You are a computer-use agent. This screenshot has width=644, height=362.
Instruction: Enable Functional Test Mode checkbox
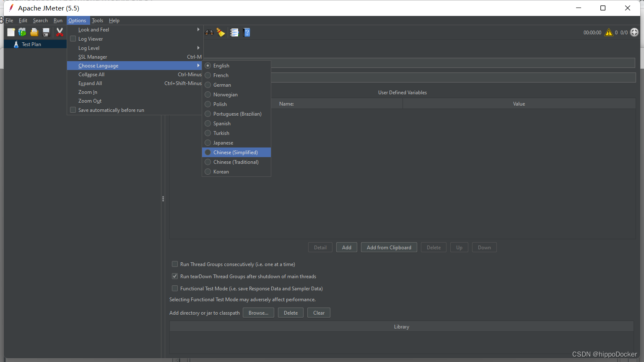point(175,289)
